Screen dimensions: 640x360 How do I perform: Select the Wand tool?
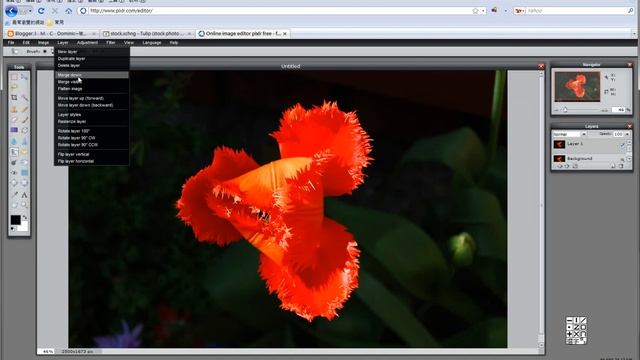coord(24,98)
